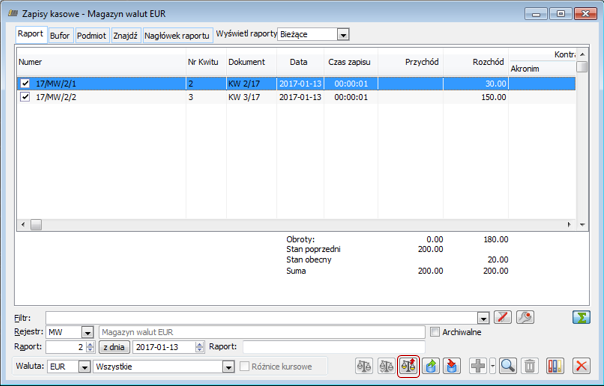The width and height of the screenshot is (604, 386).
Task: Click the filter constructor wrench icon
Action: click(525, 317)
